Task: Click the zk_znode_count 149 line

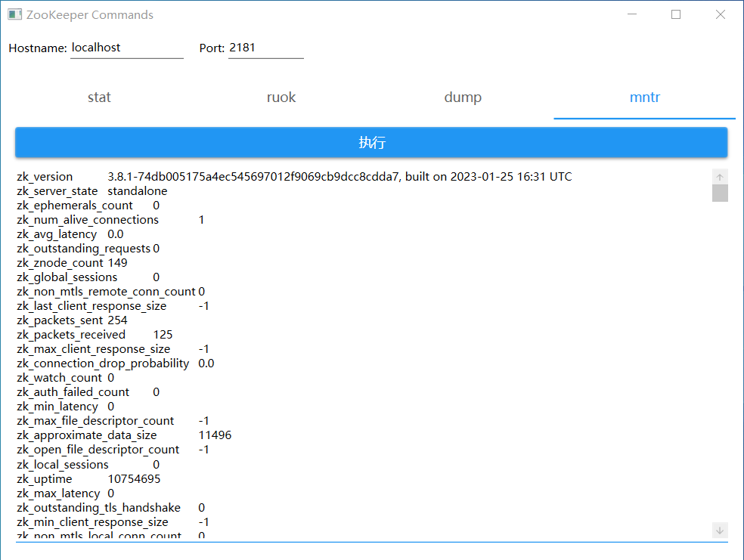Action: 72,263
